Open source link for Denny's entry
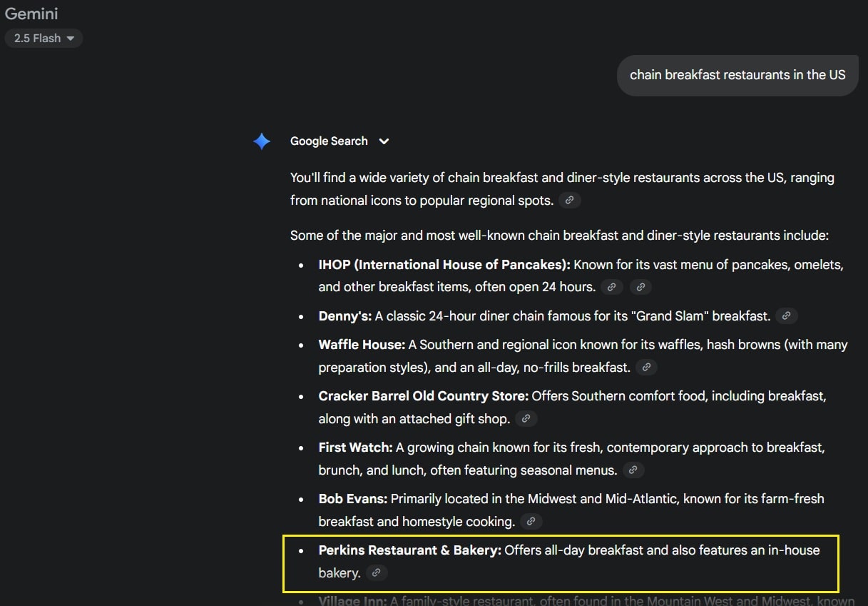 pos(786,315)
